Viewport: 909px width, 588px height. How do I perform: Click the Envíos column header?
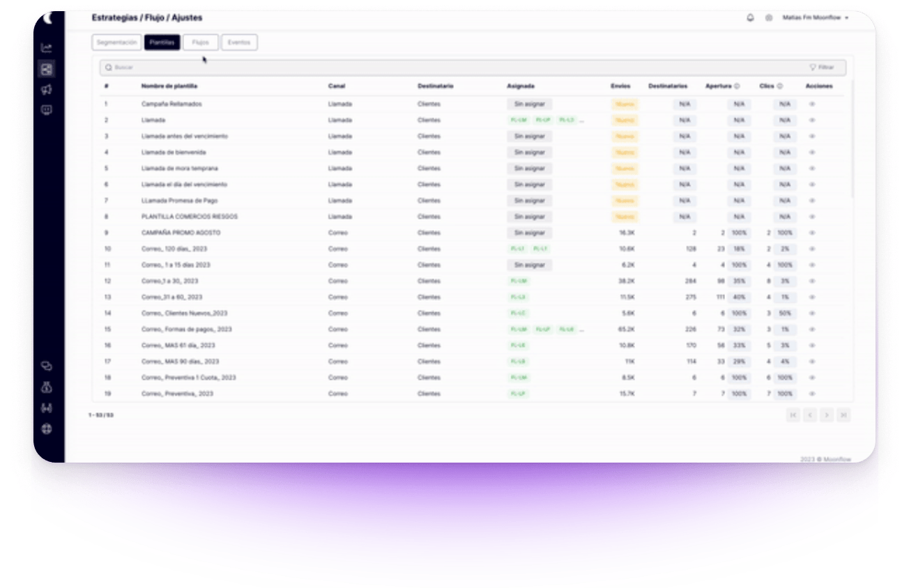(x=620, y=86)
